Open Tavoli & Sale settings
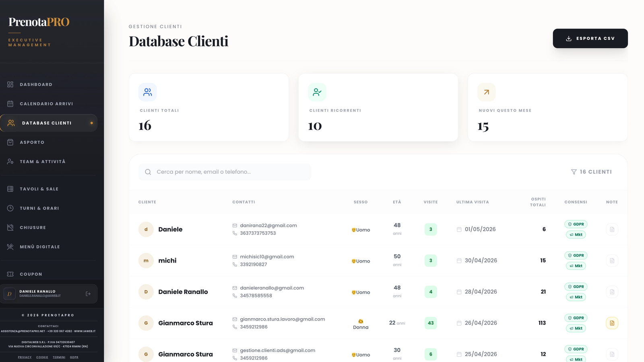644x362 pixels. point(48,189)
